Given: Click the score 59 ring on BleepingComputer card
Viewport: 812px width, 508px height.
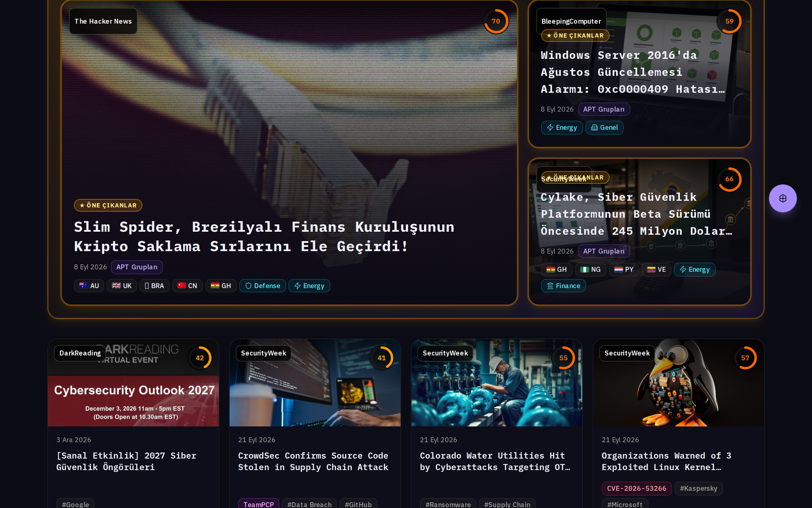Looking at the screenshot, I should [x=729, y=21].
